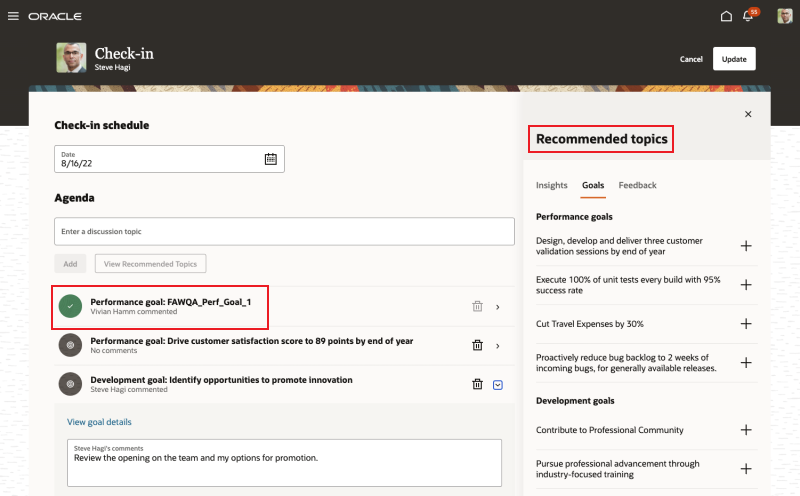Toggle status circle for promote innovation goal
This screenshot has height=496, width=800.
(70, 384)
